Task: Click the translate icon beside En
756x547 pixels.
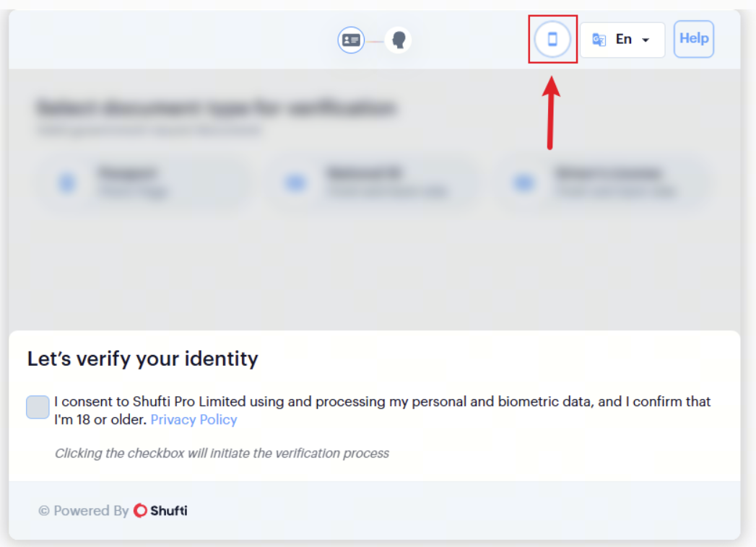Action: (599, 40)
